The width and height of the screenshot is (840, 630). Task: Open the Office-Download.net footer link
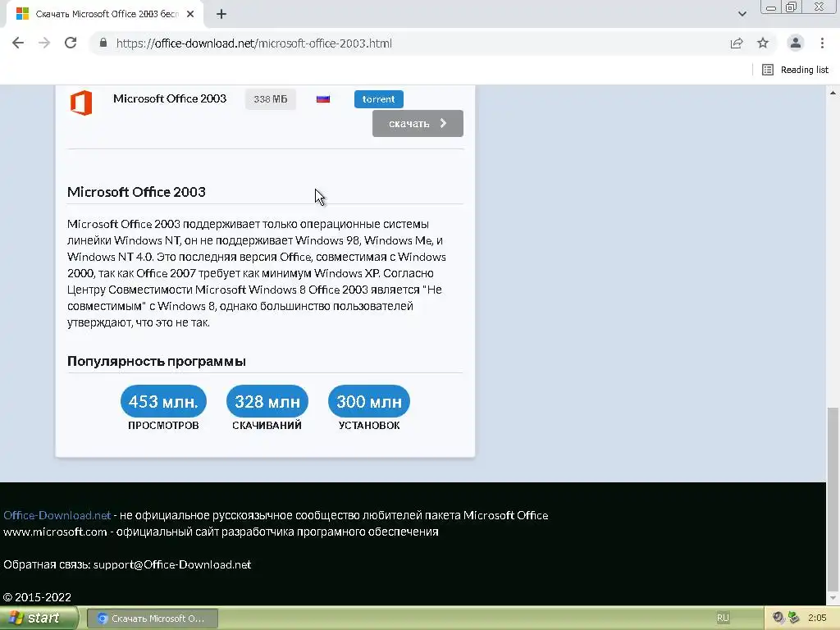[x=57, y=515]
